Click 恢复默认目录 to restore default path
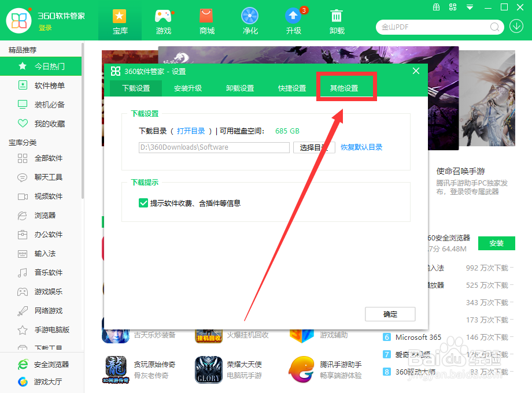Screen dimensions: 532x393 [x=362, y=147]
